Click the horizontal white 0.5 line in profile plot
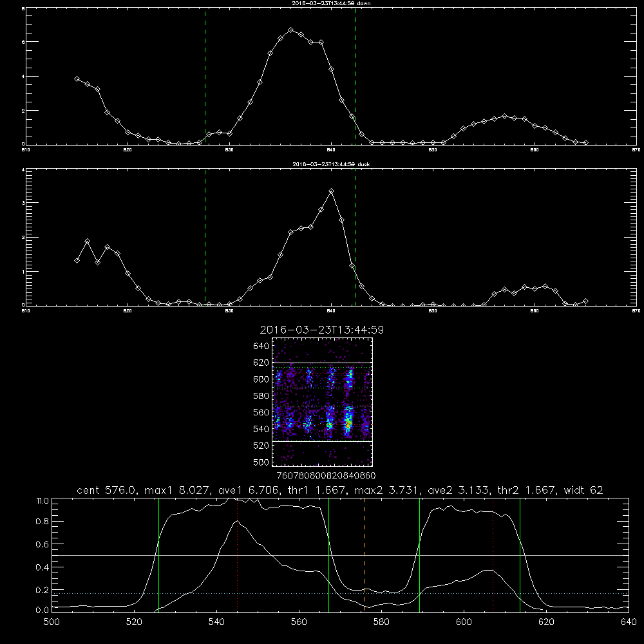644x644 pixels. point(340,555)
